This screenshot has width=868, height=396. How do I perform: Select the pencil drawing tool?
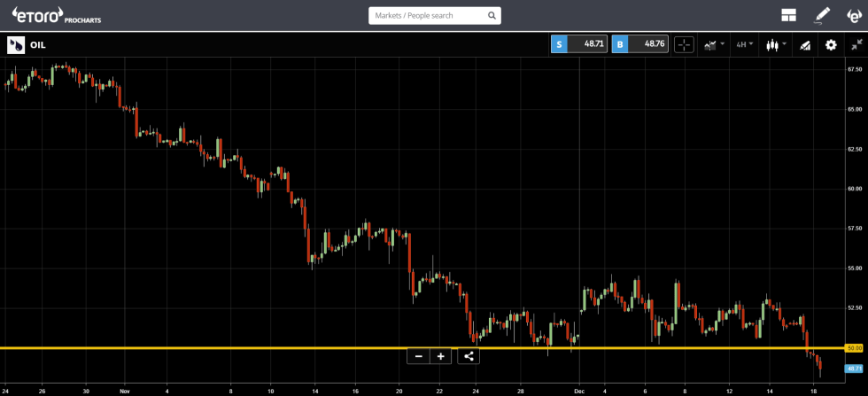[822, 16]
